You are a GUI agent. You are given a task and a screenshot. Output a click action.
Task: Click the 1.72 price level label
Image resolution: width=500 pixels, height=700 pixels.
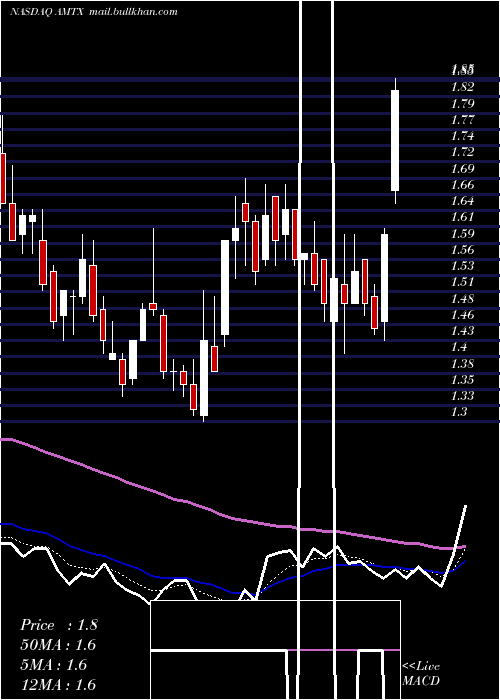(x=462, y=152)
